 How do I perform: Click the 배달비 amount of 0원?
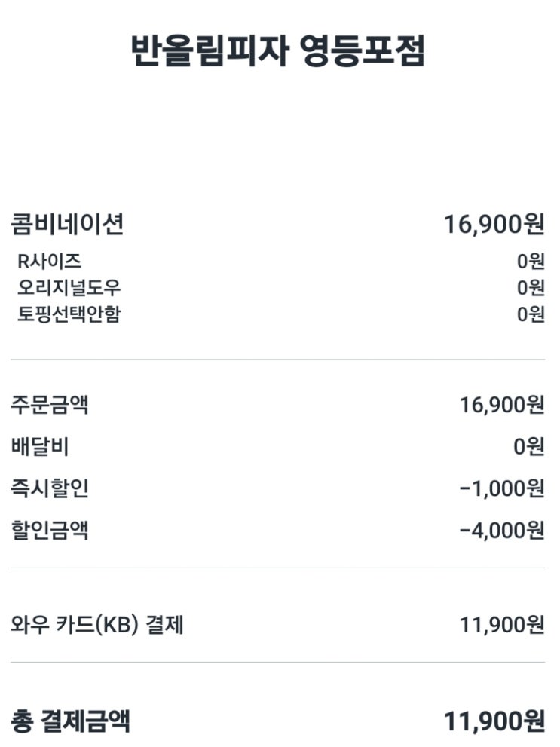[x=528, y=447]
